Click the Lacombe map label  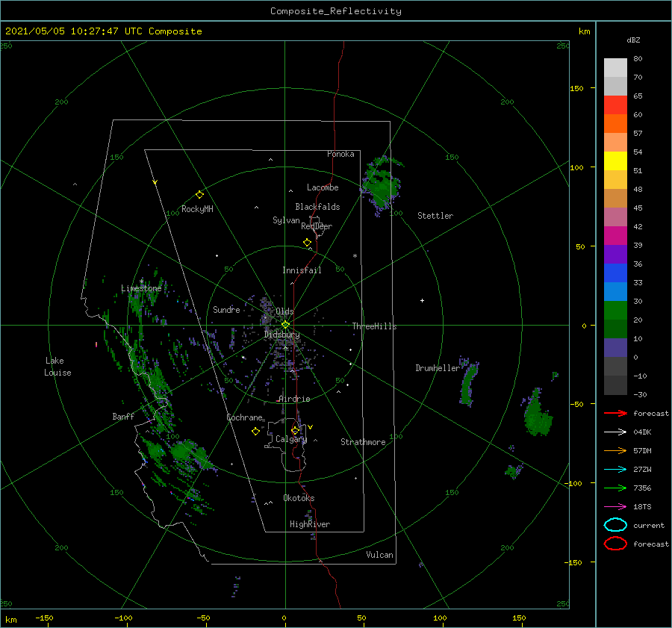point(323,187)
